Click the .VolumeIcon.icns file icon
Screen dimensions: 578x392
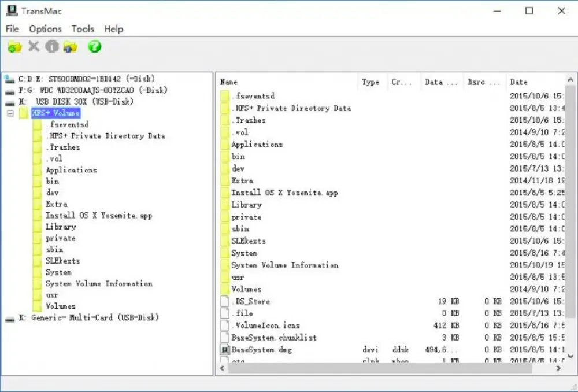coord(225,326)
